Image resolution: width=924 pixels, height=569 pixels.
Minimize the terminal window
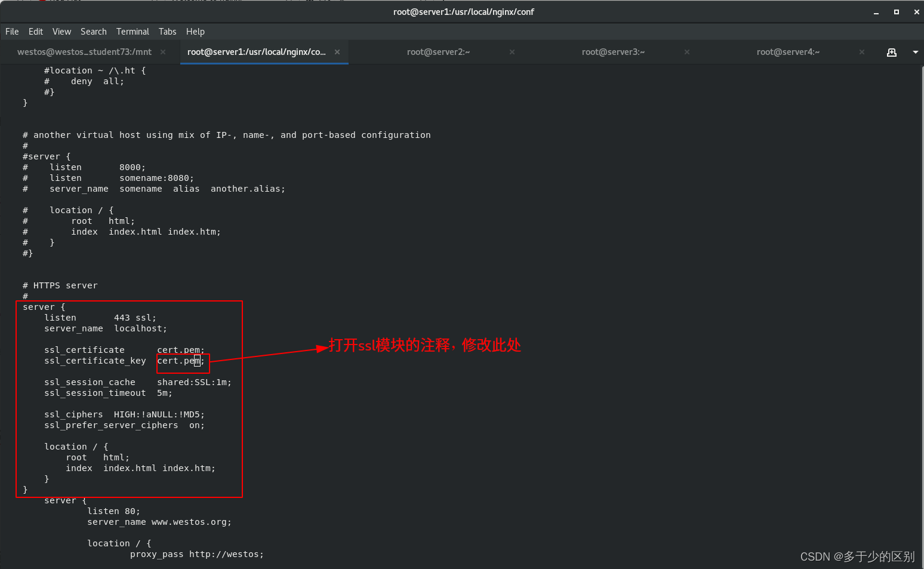876,12
